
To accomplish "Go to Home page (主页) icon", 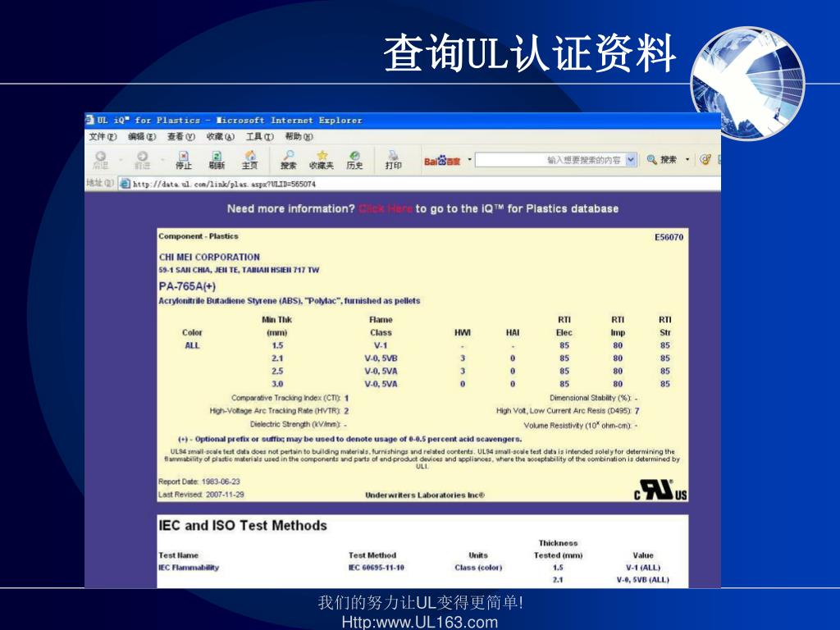I will (249, 160).
